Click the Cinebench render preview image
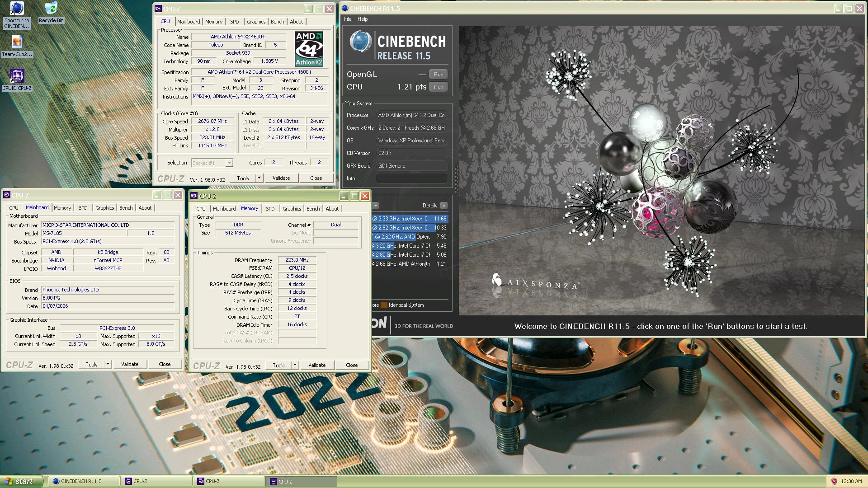This screenshot has width=868, height=488. tap(661, 171)
